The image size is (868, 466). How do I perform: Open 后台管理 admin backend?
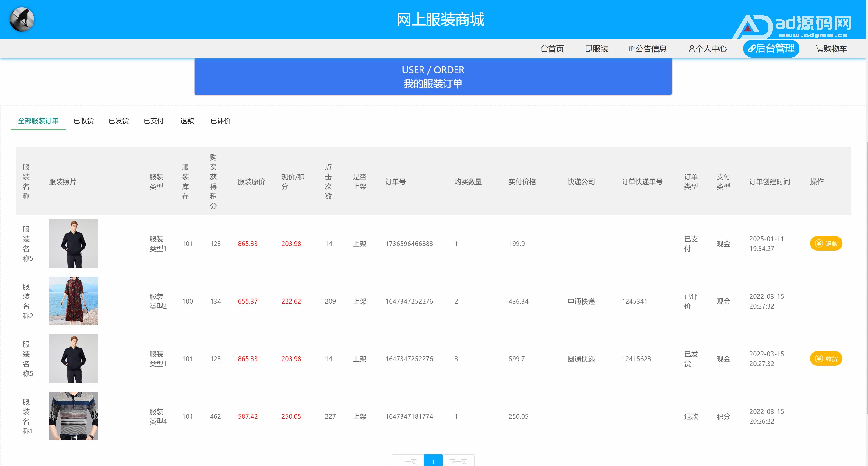click(x=771, y=49)
